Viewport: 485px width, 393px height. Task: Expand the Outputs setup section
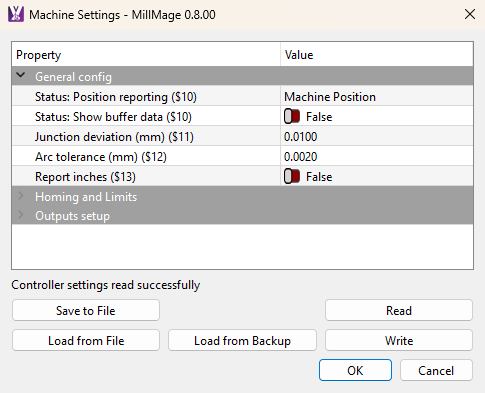click(21, 215)
